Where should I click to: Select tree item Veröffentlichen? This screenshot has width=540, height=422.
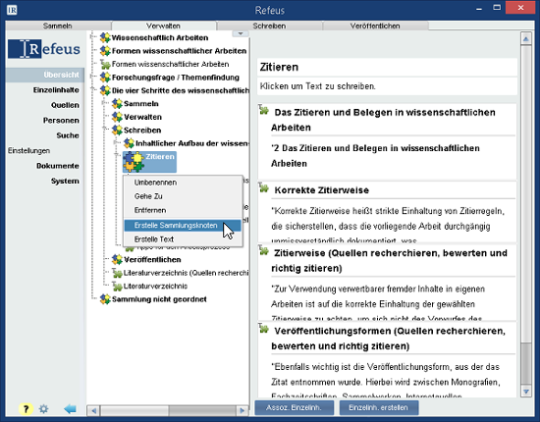(152, 259)
